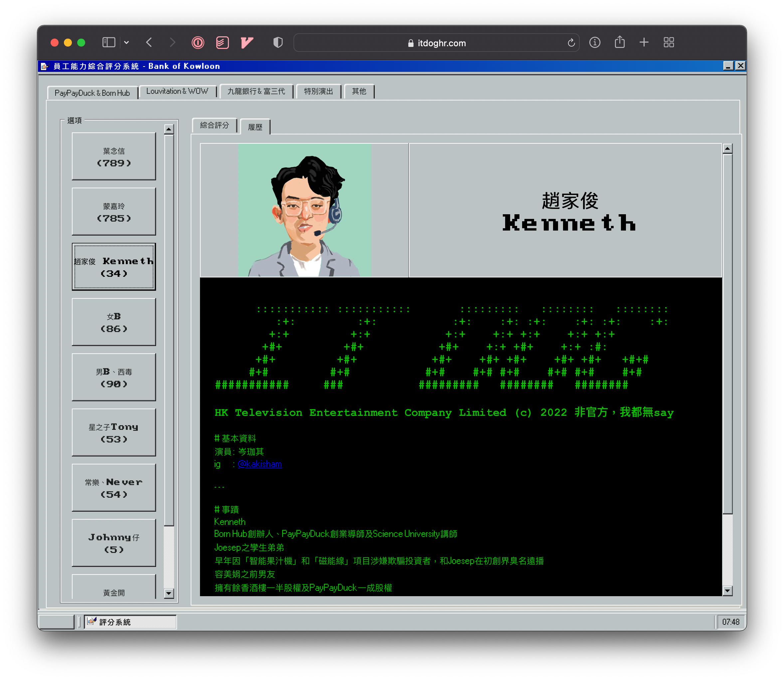The width and height of the screenshot is (784, 680).
Task: Open a new tab with the plus icon
Action: pyautogui.click(x=644, y=42)
